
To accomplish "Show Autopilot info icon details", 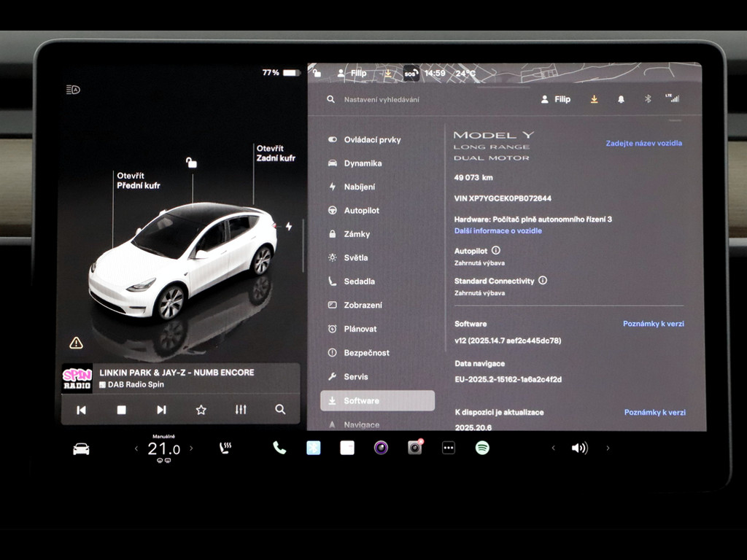I will [x=496, y=250].
